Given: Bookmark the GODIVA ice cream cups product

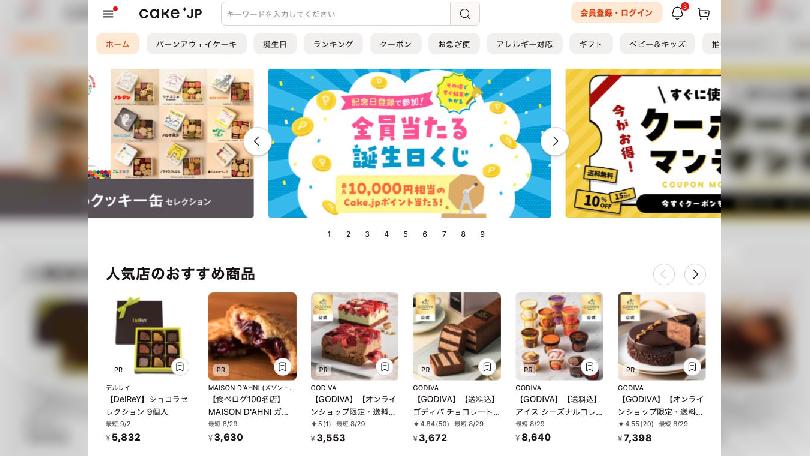Looking at the screenshot, I should point(589,367).
